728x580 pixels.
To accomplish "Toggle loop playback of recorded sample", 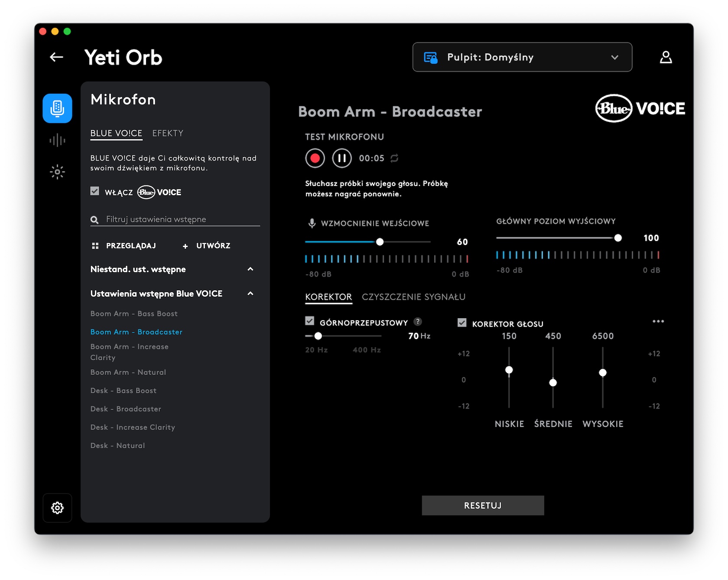I will 394,158.
